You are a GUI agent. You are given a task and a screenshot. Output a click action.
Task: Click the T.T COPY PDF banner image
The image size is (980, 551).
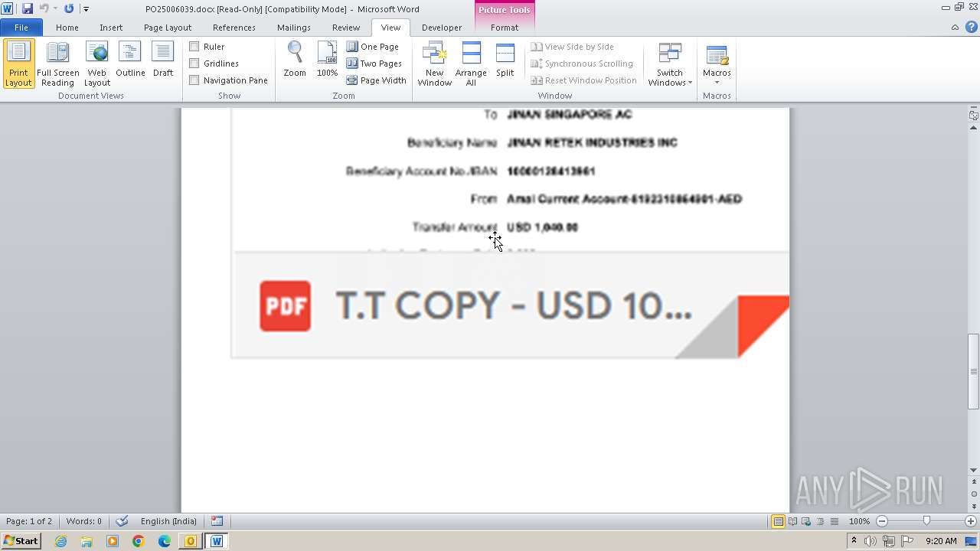point(511,305)
